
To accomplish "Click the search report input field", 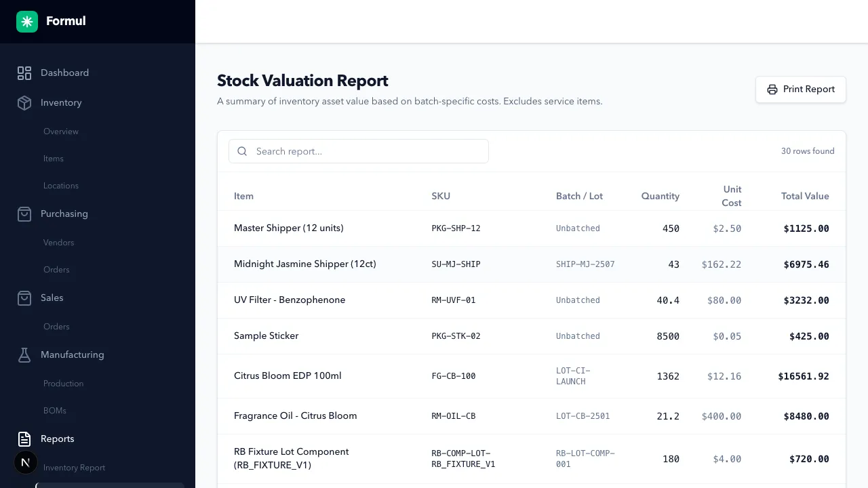I will click(x=358, y=151).
